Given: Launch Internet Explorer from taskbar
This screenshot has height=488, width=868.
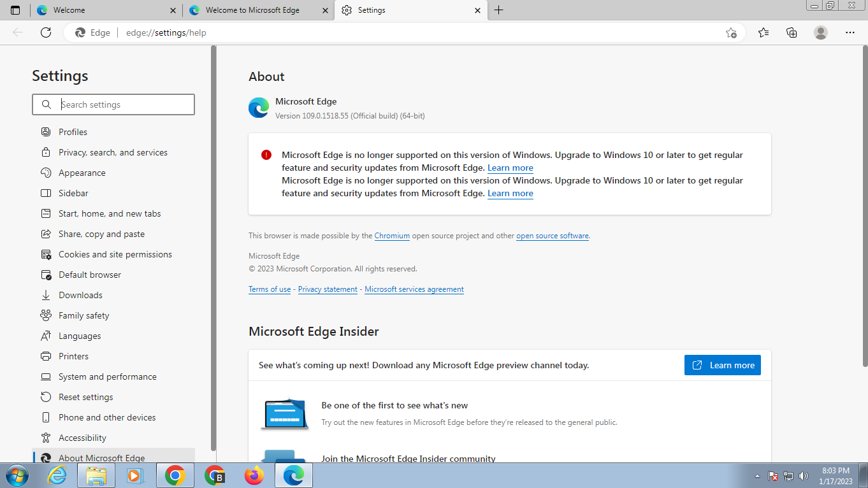Looking at the screenshot, I should pyautogui.click(x=57, y=475).
